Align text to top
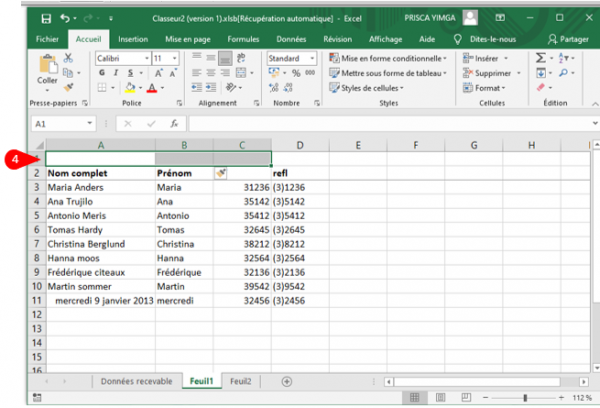Screen dimensions: 600x408 click(197, 57)
